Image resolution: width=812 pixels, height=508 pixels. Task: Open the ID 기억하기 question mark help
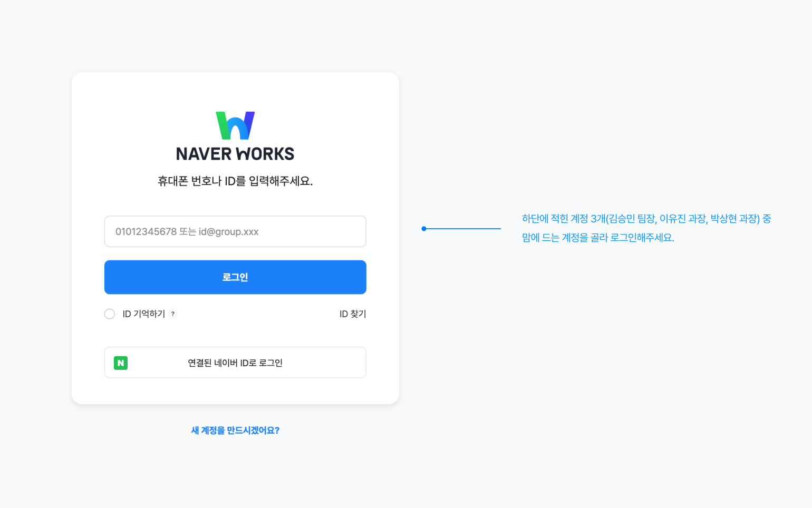[172, 314]
